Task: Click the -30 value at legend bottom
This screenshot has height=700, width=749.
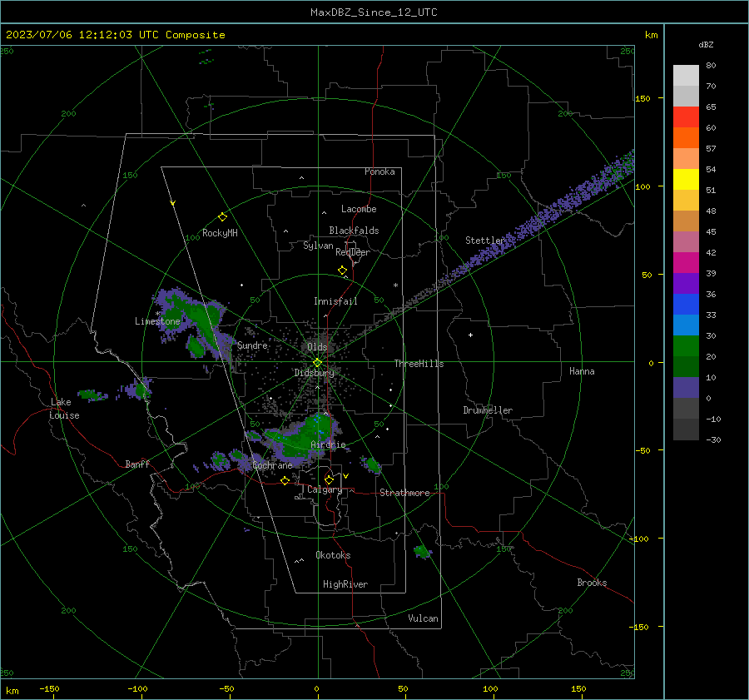Action: point(713,439)
